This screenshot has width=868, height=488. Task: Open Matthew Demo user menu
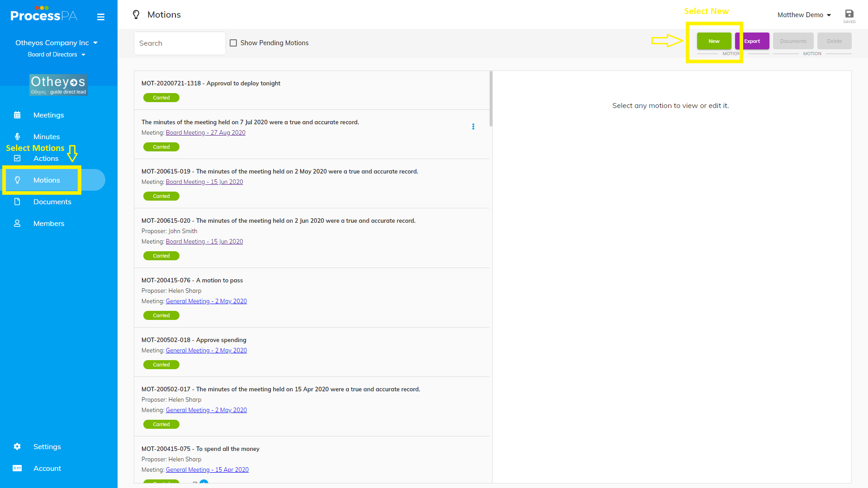point(804,15)
